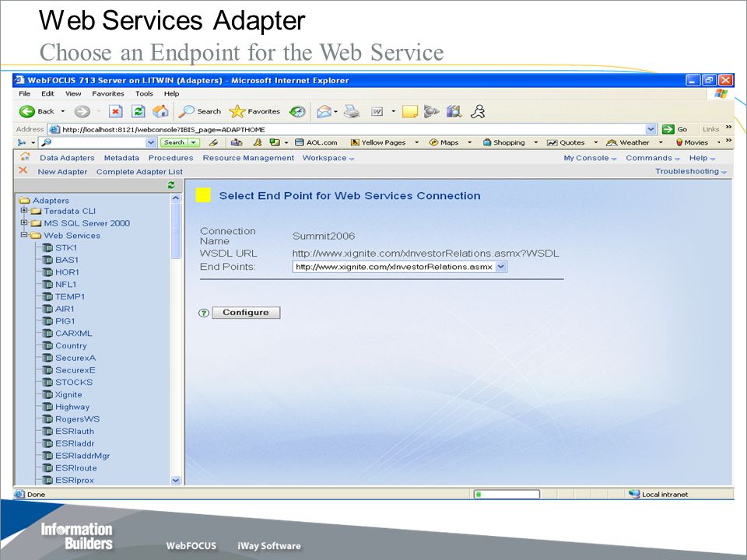Screen dimensions: 747x560
Task: Click the History clock icon
Action: 297,111
